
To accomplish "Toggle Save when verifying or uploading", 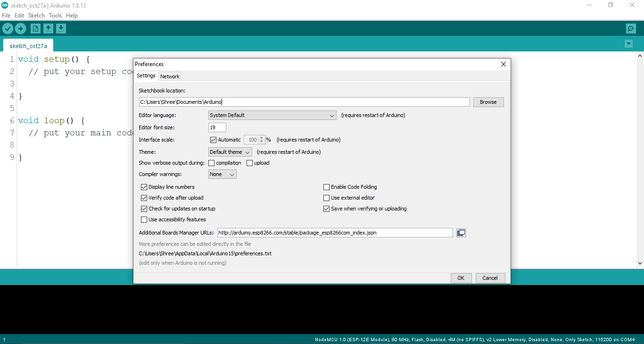I will point(326,209).
